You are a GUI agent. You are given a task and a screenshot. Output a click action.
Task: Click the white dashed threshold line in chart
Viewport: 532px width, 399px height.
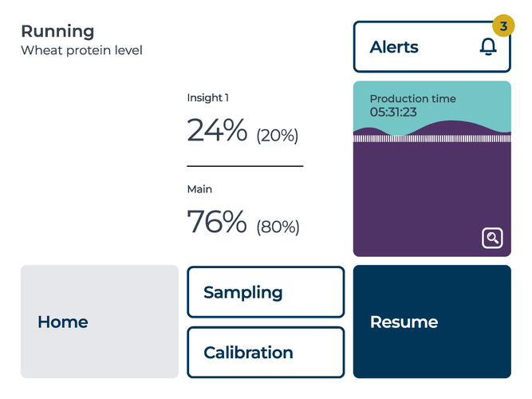pyautogui.click(x=432, y=139)
